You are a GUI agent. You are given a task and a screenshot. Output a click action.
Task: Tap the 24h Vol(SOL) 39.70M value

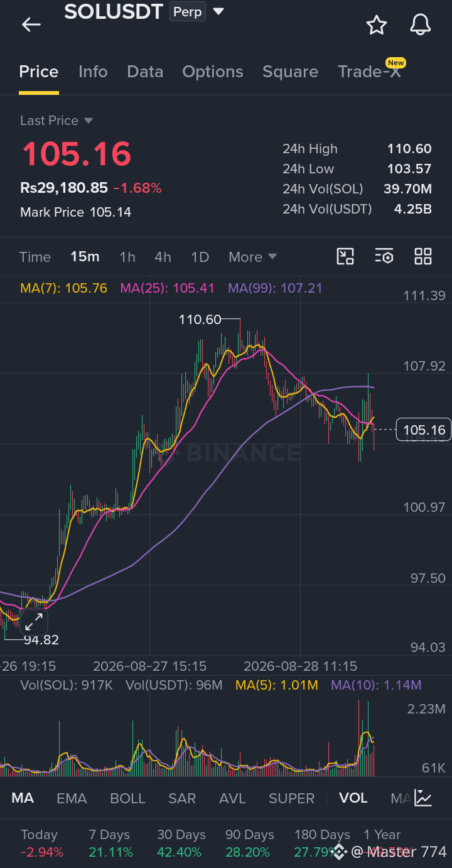pos(407,189)
